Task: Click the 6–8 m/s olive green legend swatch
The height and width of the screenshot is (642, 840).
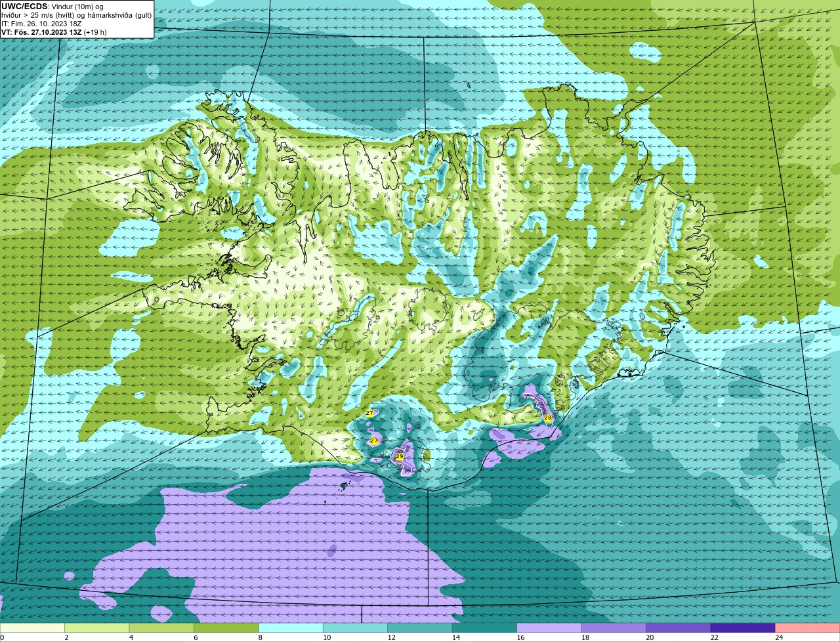Action: pyautogui.click(x=226, y=628)
